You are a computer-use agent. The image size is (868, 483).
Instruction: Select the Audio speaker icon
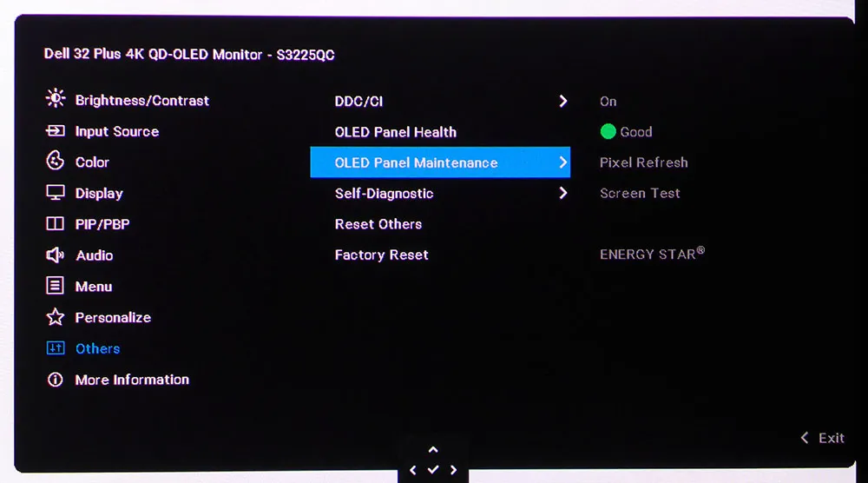tap(55, 255)
